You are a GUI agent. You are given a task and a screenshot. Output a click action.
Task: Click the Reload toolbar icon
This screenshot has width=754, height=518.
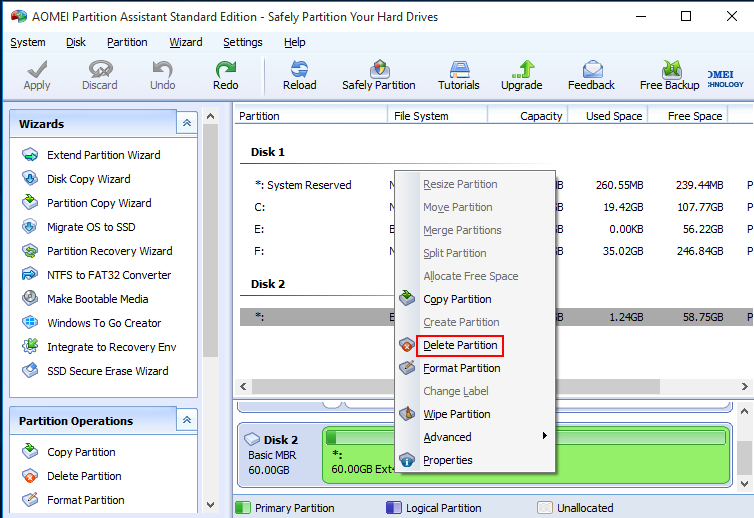coord(299,69)
